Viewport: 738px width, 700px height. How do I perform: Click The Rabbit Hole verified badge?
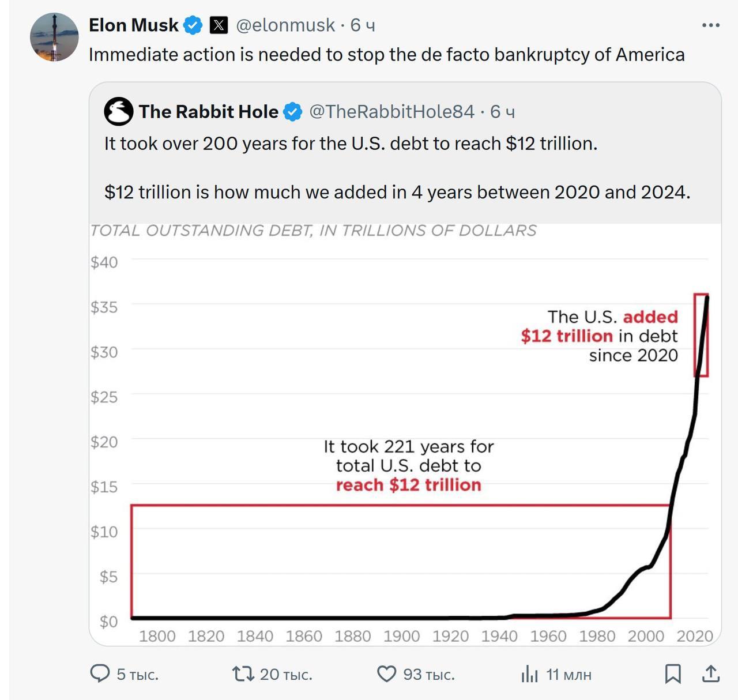tap(293, 111)
